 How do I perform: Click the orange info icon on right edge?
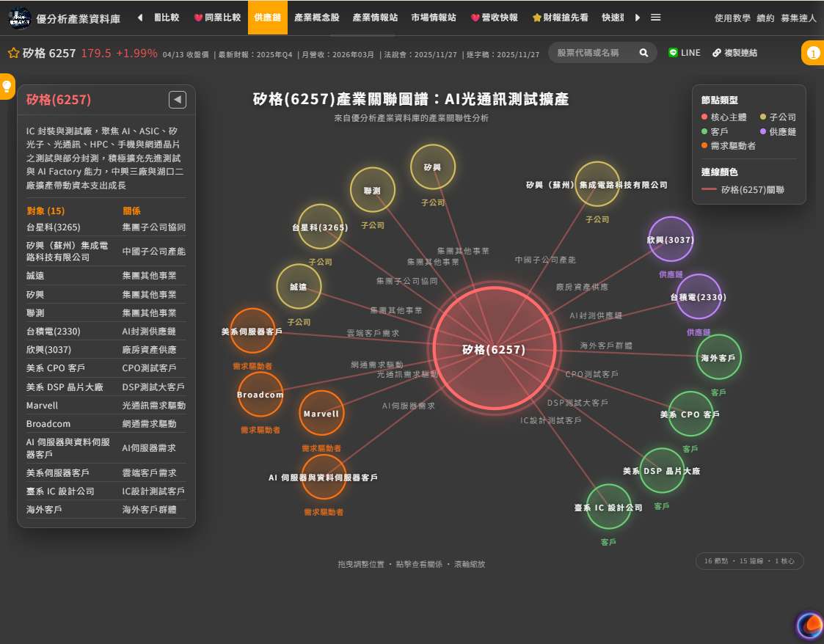click(813, 54)
